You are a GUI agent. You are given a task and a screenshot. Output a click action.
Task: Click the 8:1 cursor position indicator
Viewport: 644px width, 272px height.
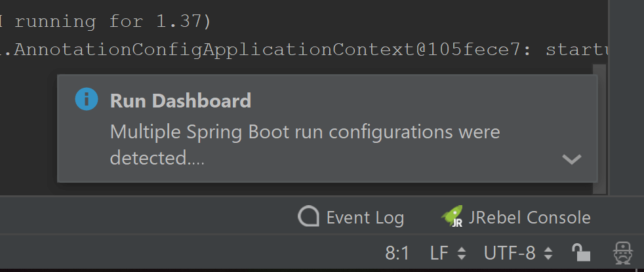(397, 252)
